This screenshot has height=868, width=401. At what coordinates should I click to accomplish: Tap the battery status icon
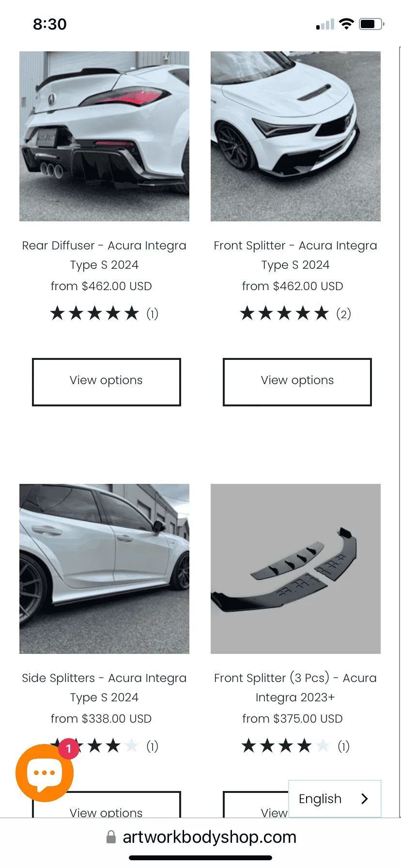point(371,24)
